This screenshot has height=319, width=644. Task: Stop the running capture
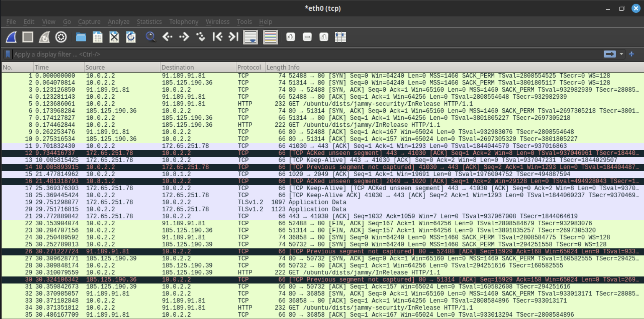pyautogui.click(x=27, y=37)
